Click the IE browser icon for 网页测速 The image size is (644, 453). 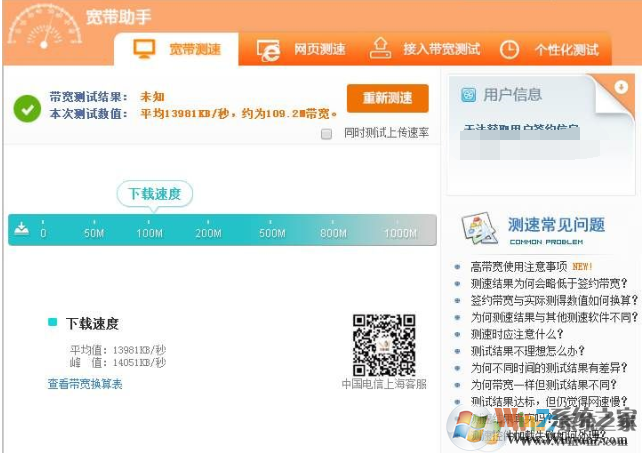click(268, 50)
